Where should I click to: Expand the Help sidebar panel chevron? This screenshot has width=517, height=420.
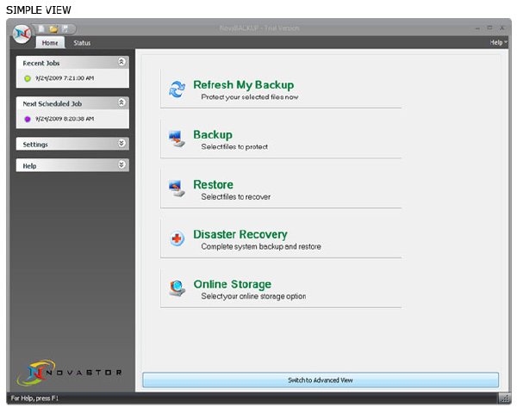click(x=121, y=164)
